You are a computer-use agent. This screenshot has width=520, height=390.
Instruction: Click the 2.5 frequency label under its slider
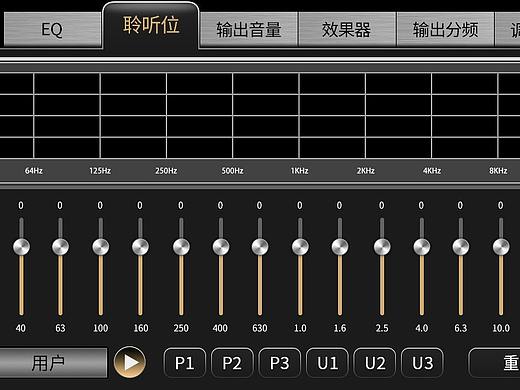(382, 328)
